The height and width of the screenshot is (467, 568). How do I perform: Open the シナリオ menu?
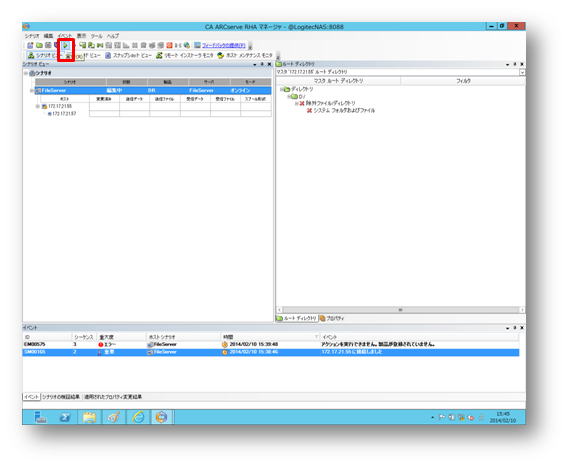click(32, 36)
